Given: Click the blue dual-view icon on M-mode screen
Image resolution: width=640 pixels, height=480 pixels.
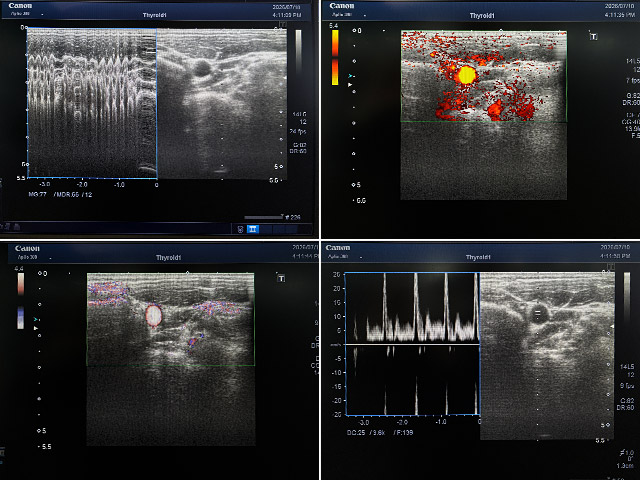Looking at the screenshot, I should tap(253, 229).
